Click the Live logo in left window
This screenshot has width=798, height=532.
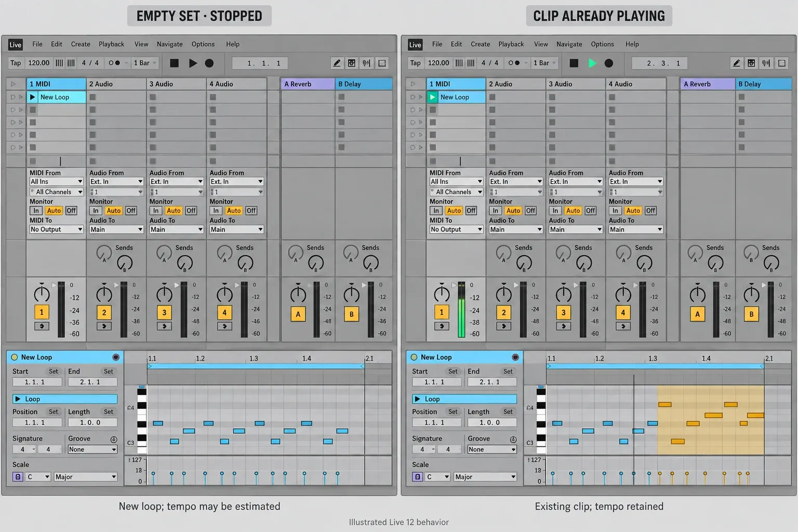coord(16,45)
